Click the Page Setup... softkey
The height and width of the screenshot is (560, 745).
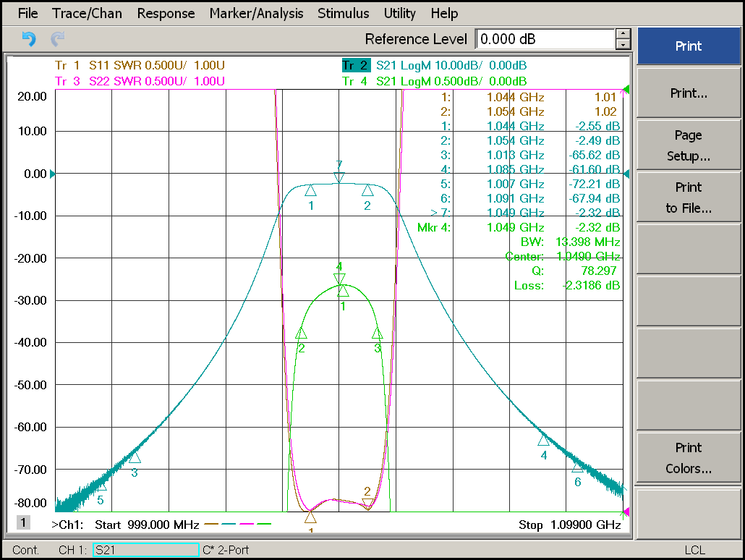pyautogui.click(x=689, y=145)
